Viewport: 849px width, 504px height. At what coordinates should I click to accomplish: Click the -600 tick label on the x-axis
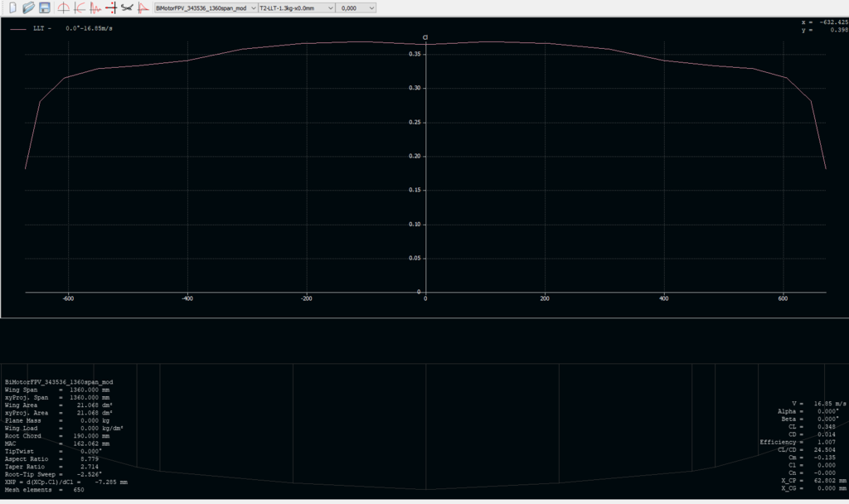coord(68,298)
